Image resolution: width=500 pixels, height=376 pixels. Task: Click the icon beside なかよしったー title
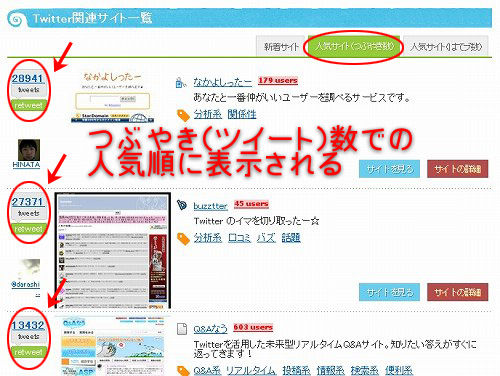pos(181,82)
